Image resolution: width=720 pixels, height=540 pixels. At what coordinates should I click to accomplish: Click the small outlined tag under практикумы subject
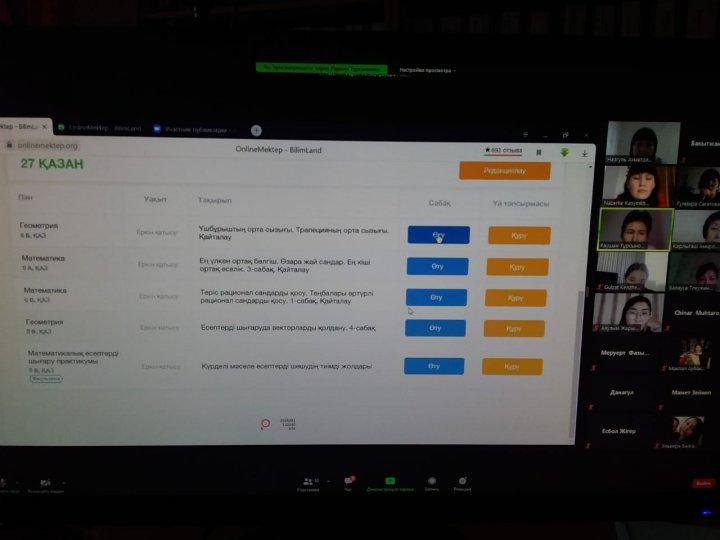pos(46,379)
